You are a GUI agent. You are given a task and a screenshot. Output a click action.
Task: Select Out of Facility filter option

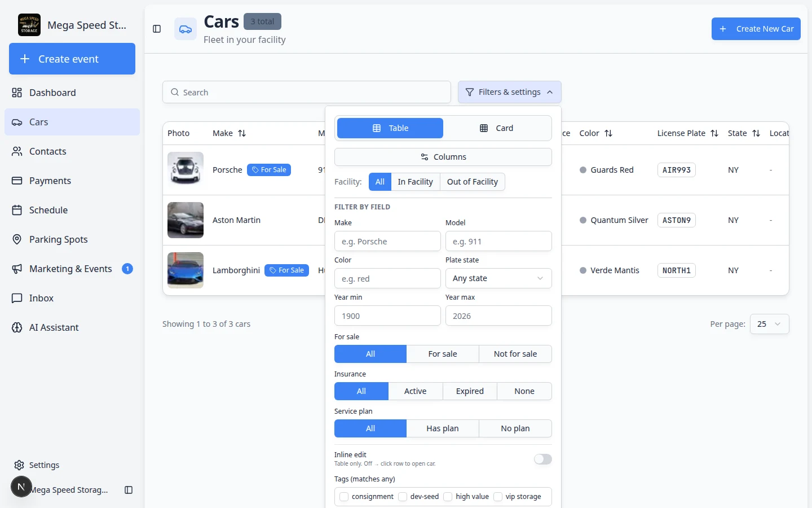pyautogui.click(x=473, y=182)
